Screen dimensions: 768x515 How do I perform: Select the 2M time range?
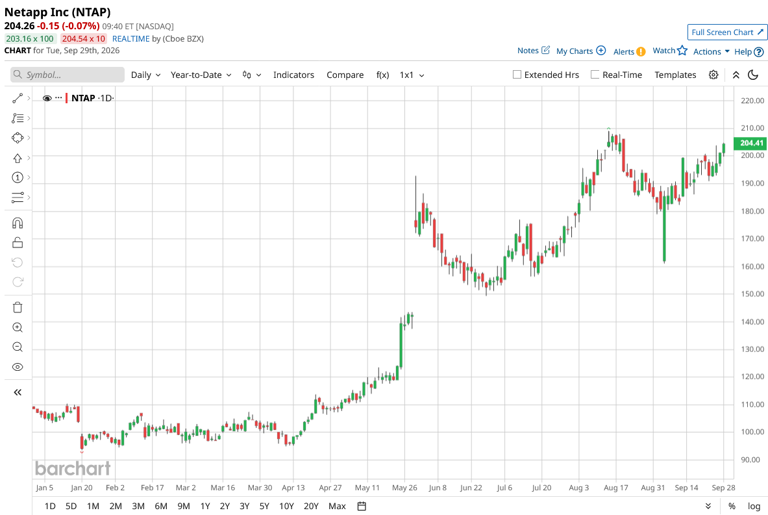(116, 506)
